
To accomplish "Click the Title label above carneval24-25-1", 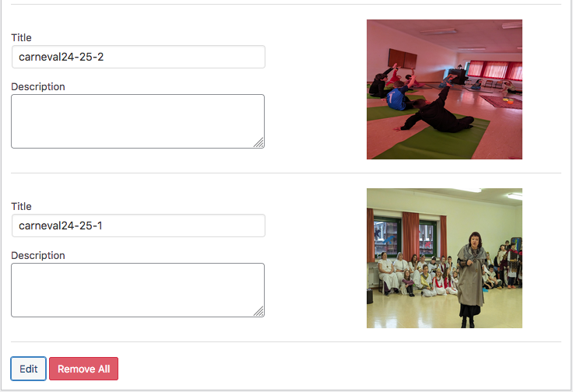I will tap(21, 206).
